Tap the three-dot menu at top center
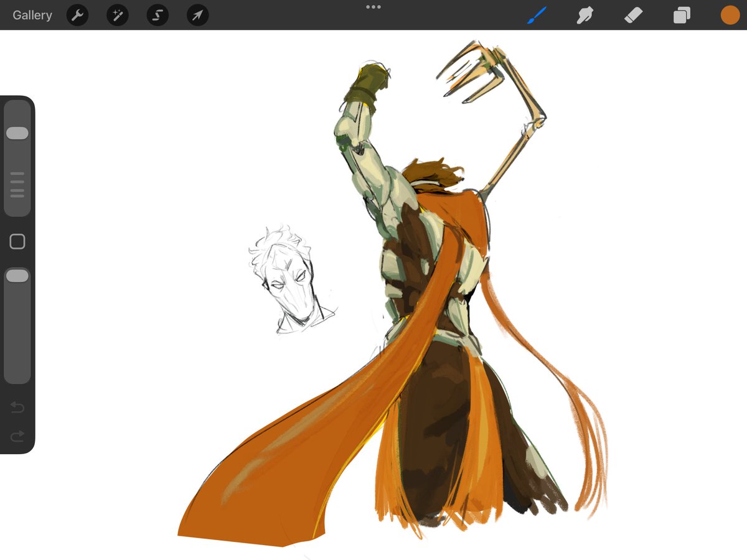 (x=374, y=7)
